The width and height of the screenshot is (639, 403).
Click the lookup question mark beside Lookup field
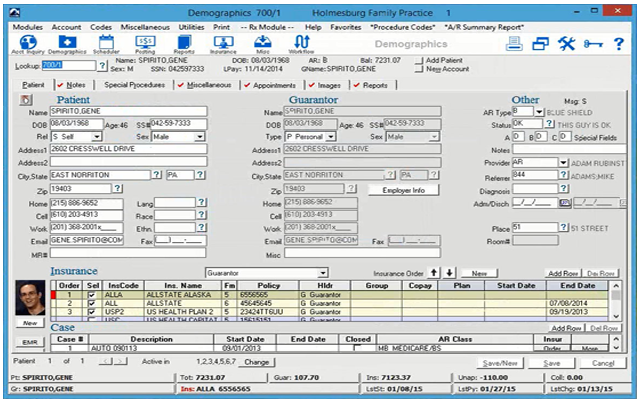(102, 65)
